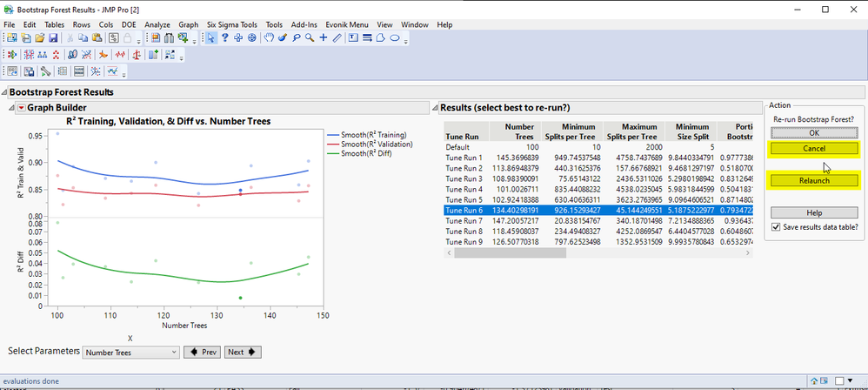Activate the Brush tool

(283, 38)
